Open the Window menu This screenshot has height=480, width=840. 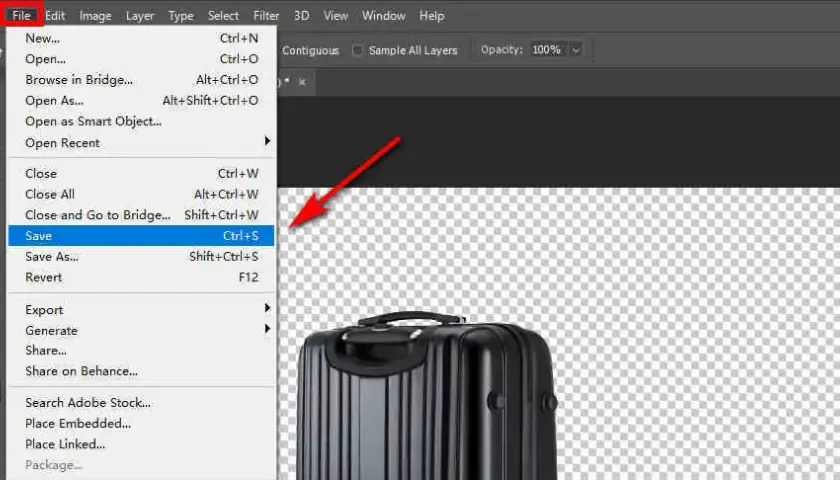(384, 16)
